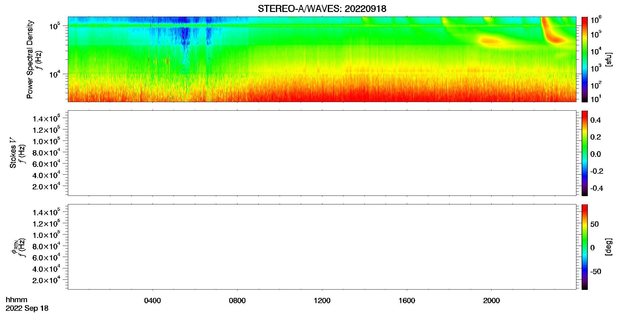644x332 pixels.
Task: Click the "[deg]" unit label
Action: pyautogui.click(x=608, y=247)
